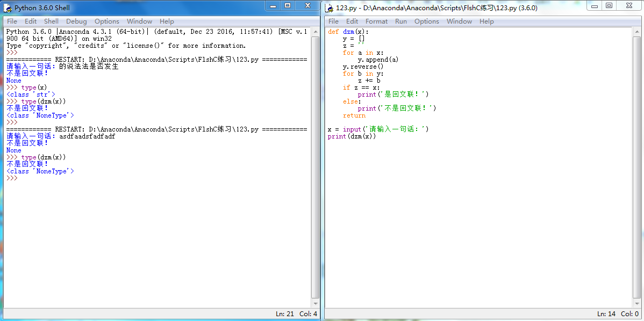This screenshot has height=321, width=644.
Task: Minimize the 123.py editor window
Action: click(594, 5)
